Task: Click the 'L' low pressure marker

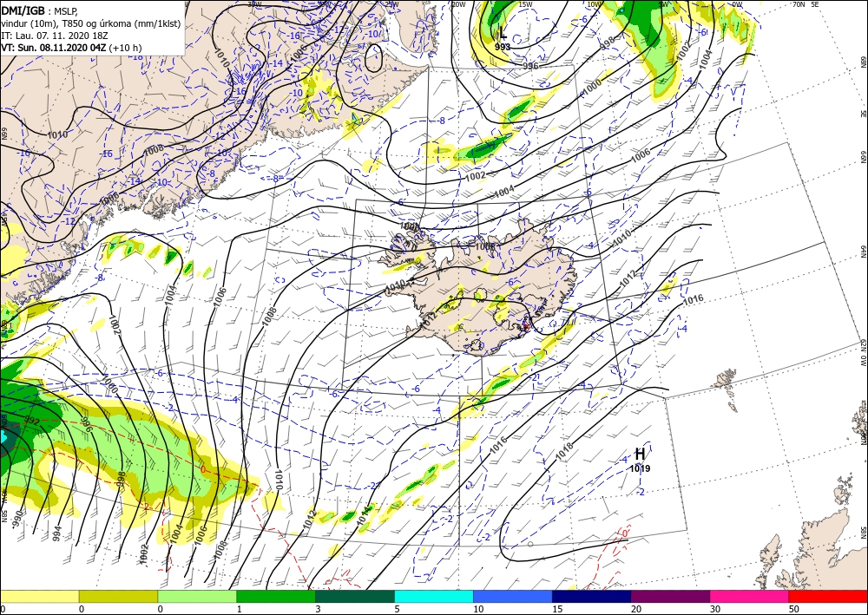Action: coord(502,34)
